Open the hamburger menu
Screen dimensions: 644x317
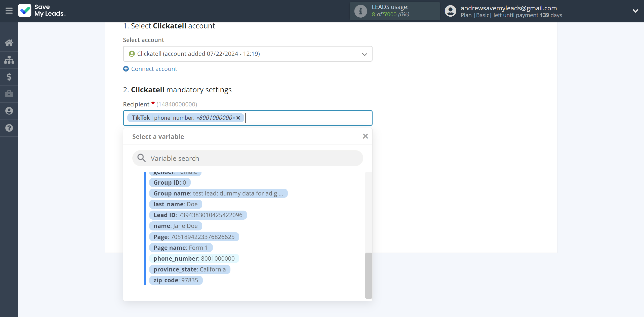9,11
